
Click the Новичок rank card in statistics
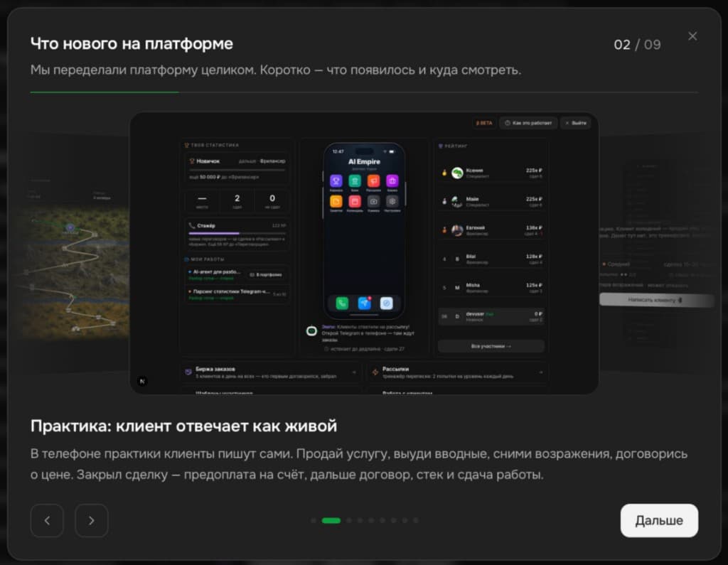point(237,168)
